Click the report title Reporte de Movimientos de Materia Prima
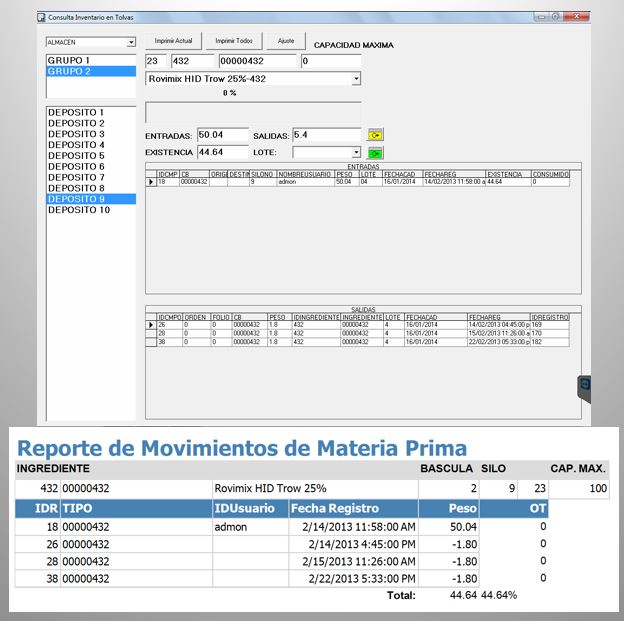 [x=242, y=448]
